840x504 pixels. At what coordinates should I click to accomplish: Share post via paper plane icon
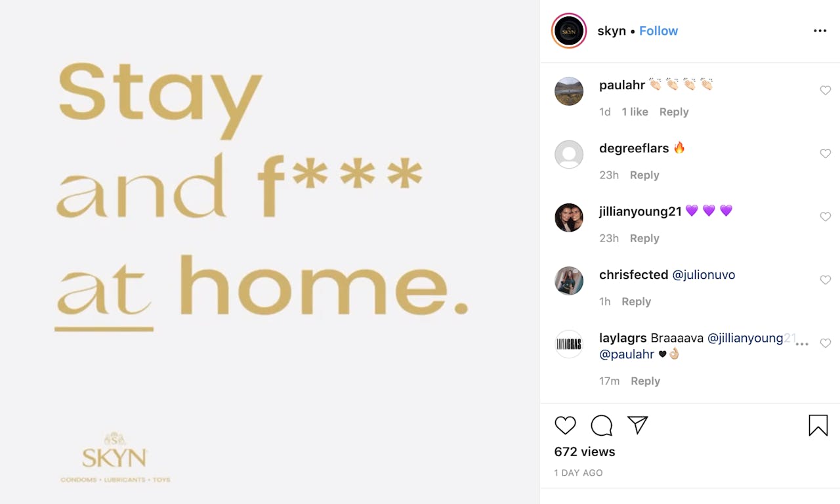[637, 425]
